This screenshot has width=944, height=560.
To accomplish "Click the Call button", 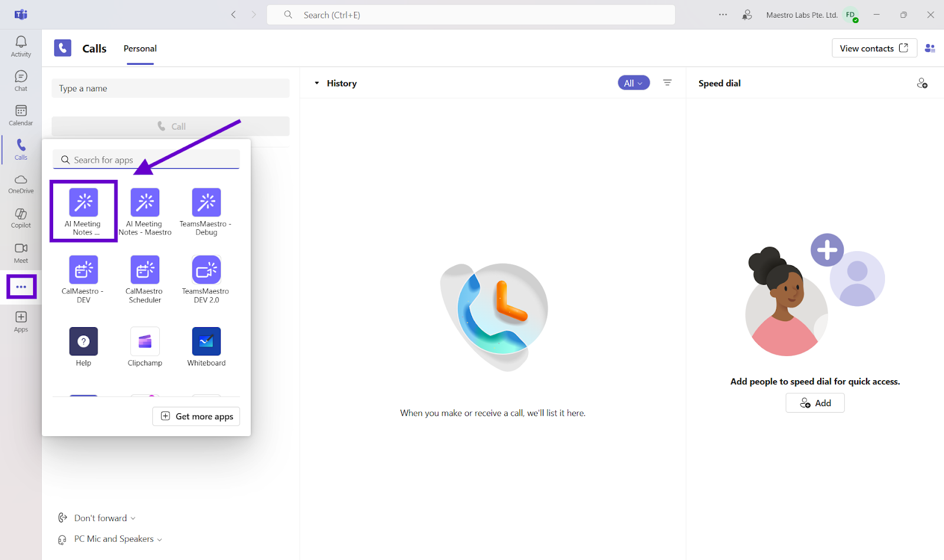I will tap(171, 126).
